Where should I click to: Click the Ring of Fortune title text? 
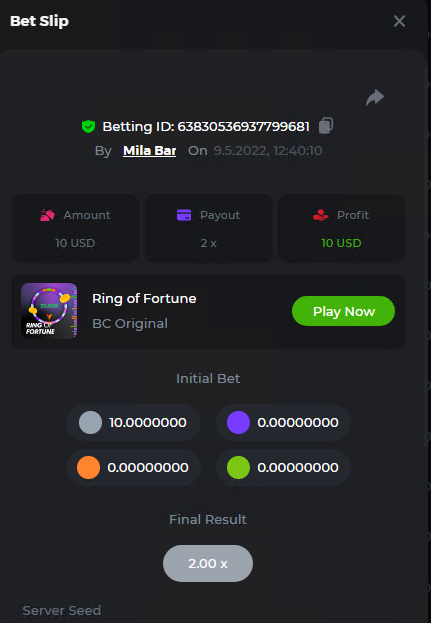(144, 298)
